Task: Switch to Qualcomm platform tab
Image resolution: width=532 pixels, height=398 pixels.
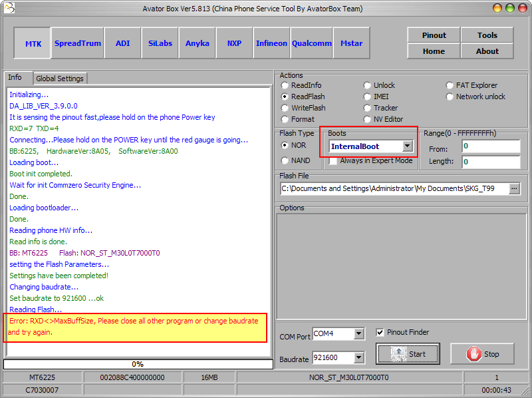Action: [311, 43]
